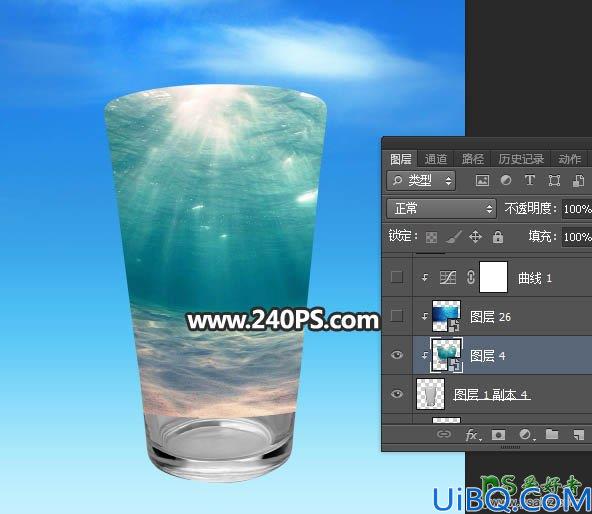Image resolution: width=592 pixels, height=514 pixels.
Task: Show the 图层 26 layer visibility
Action: (396, 315)
